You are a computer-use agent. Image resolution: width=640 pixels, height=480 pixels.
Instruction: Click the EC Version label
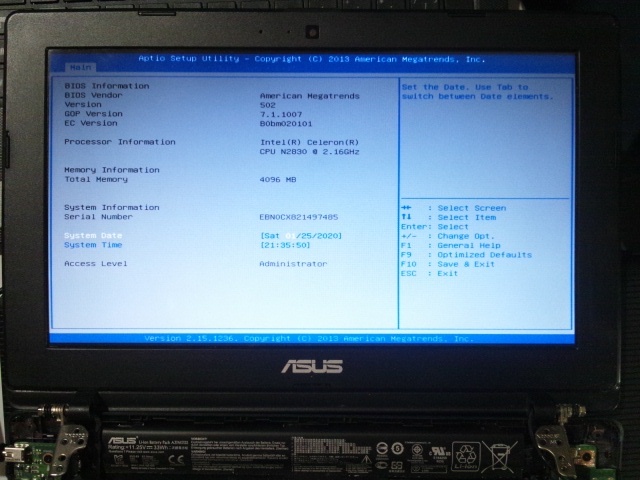coord(91,123)
